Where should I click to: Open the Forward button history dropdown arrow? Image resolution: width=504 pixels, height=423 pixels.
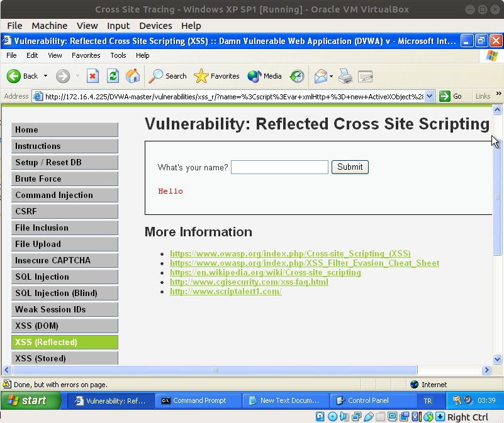tap(77, 76)
